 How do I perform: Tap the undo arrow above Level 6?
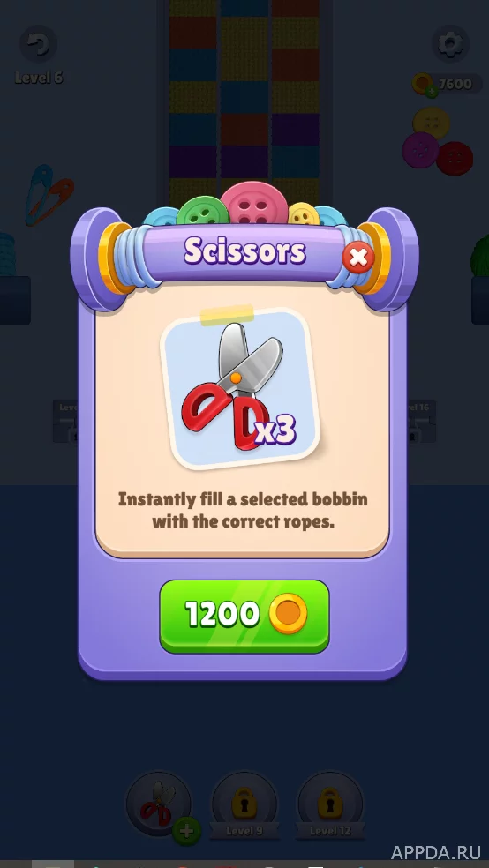coord(38,43)
